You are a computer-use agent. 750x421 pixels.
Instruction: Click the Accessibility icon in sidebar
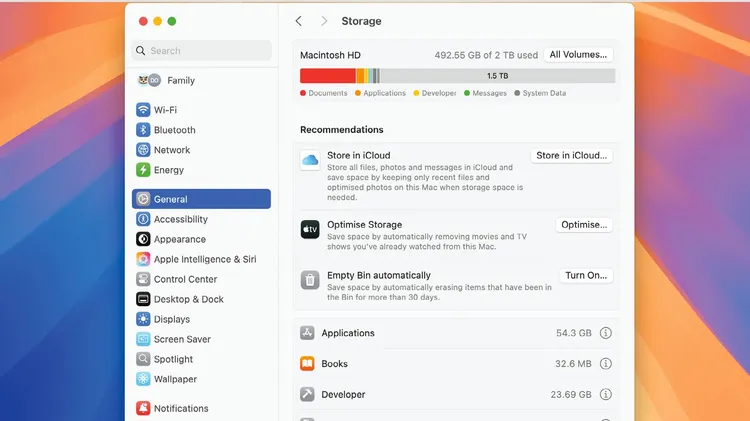click(144, 219)
